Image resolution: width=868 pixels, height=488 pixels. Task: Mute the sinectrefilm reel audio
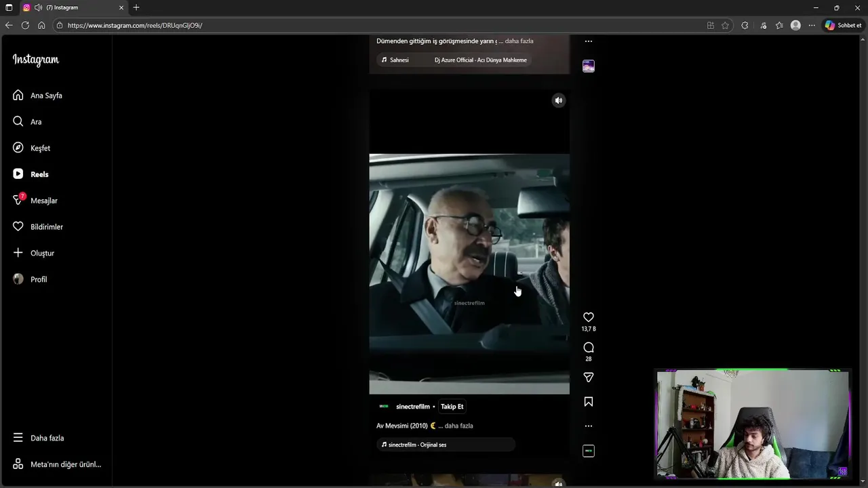(559, 100)
